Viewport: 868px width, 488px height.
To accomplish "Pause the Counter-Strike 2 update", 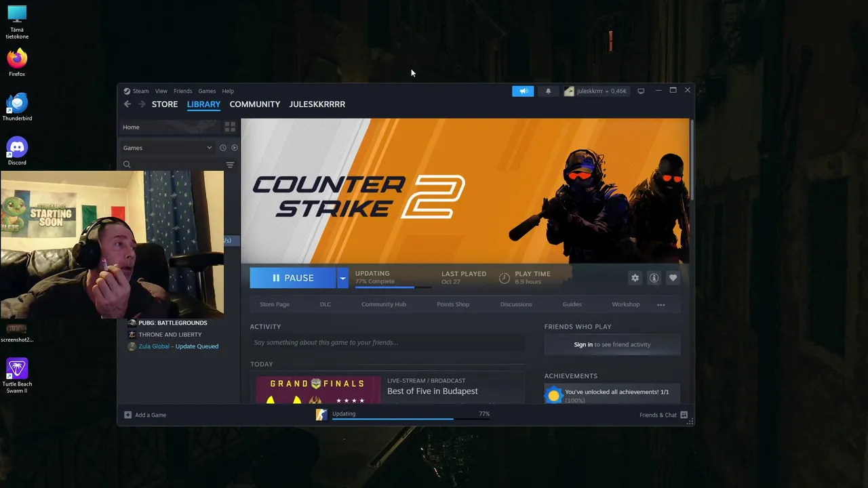I will click(292, 278).
